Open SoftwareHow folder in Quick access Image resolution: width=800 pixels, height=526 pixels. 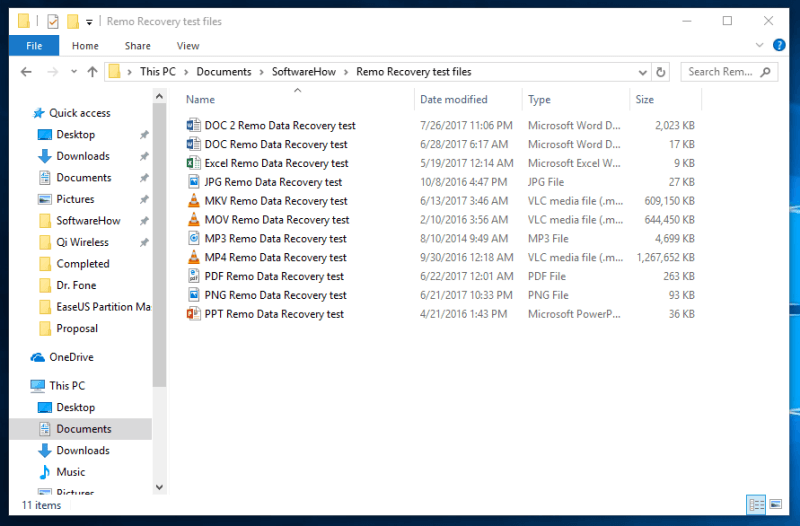click(x=88, y=221)
